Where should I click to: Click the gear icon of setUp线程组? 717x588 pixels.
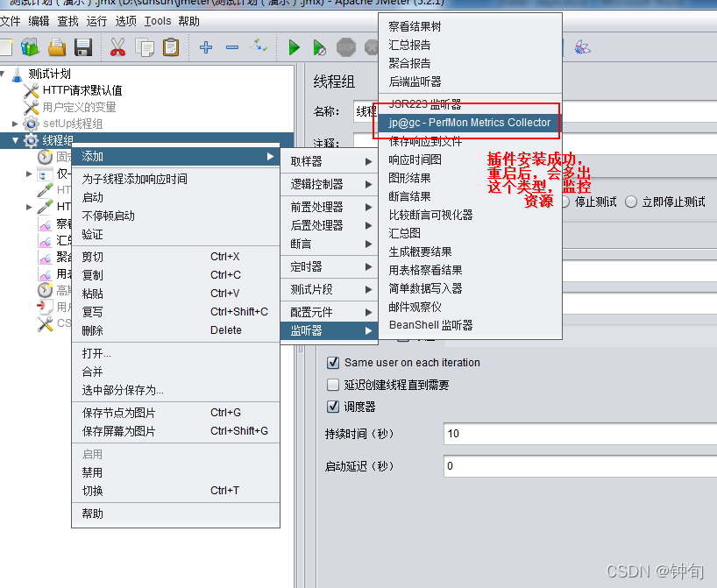click(x=31, y=124)
